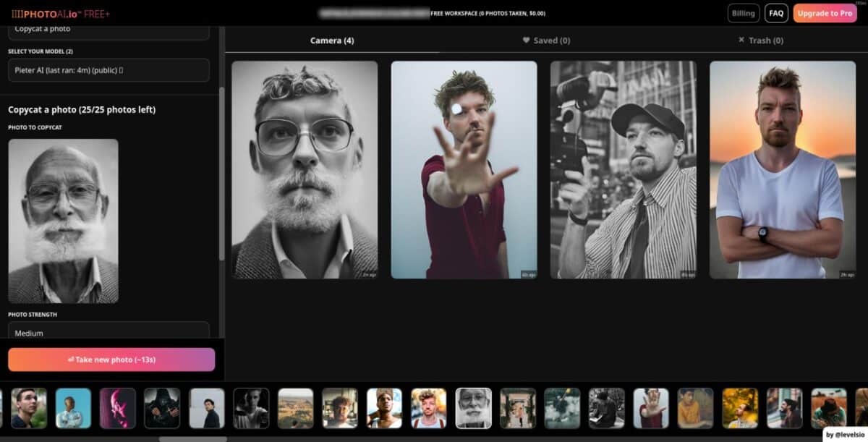Open the photo of man reaching hand forward

click(x=464, y=170)
